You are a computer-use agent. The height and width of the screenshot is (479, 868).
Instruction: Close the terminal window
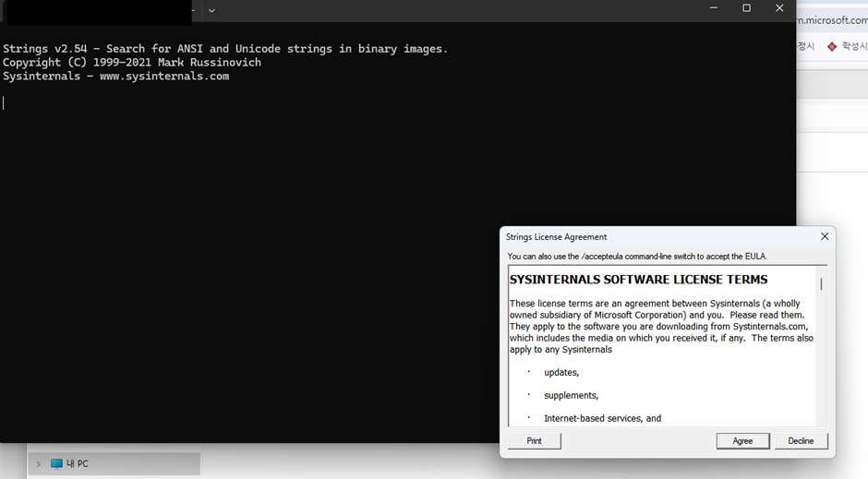pyautogui.click(x=779, y=8)
